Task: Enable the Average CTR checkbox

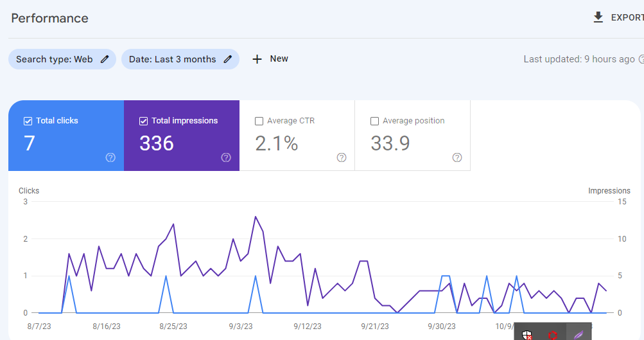Action: pos(259,121)
